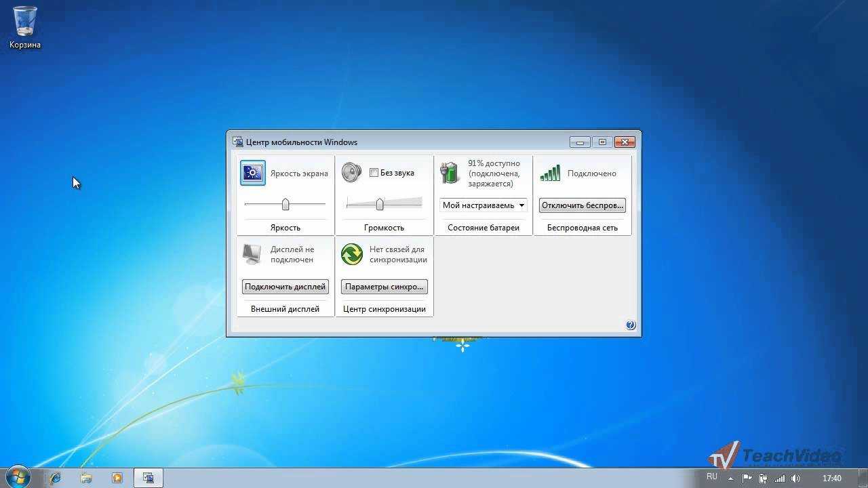
Task: Click the RU language indicator
Action: pyautogui.click(x=712, y=477)
